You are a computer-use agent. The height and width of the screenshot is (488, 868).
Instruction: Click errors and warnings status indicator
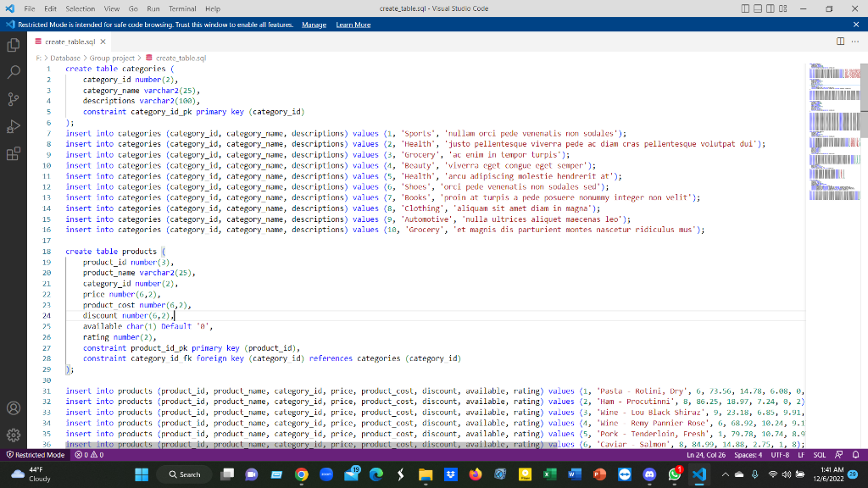point(89,455)
